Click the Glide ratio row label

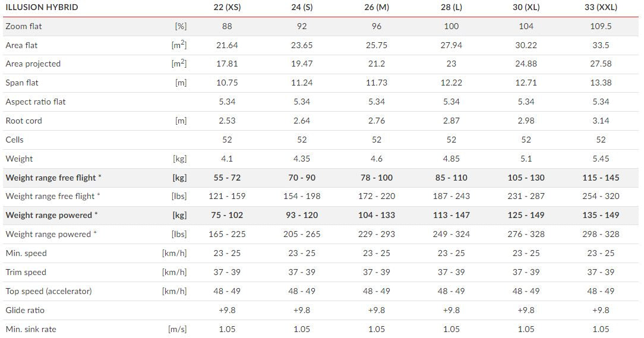tap(25, 310)
